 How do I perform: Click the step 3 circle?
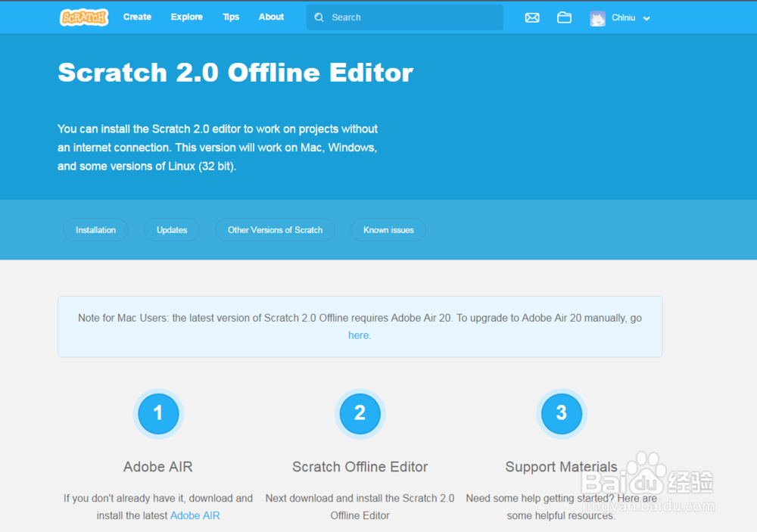[561, 414]
